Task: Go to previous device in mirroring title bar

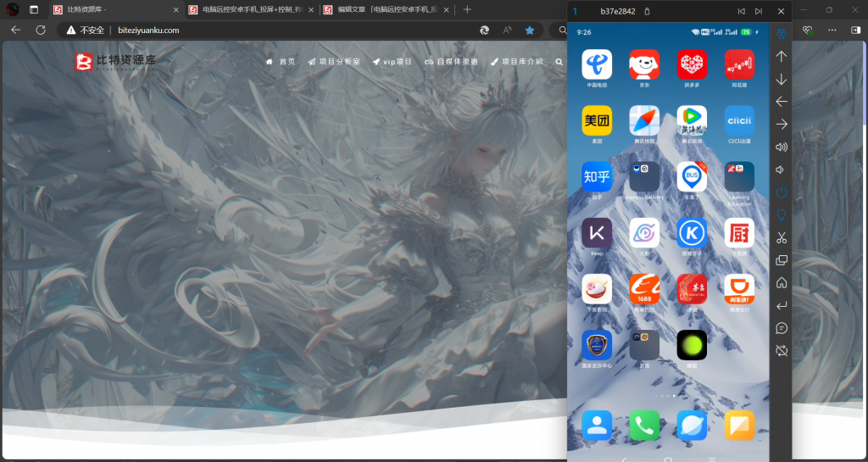Action: tap(741, 11)
